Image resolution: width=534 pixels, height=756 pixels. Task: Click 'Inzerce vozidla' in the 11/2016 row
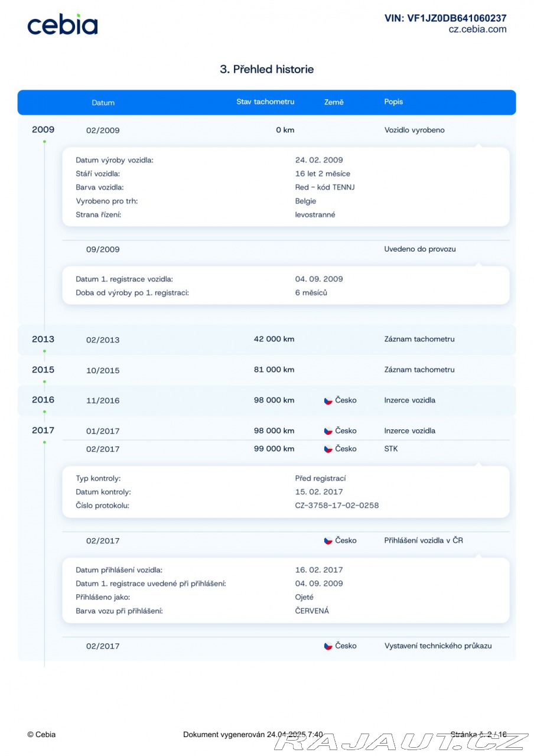[410, 400]
